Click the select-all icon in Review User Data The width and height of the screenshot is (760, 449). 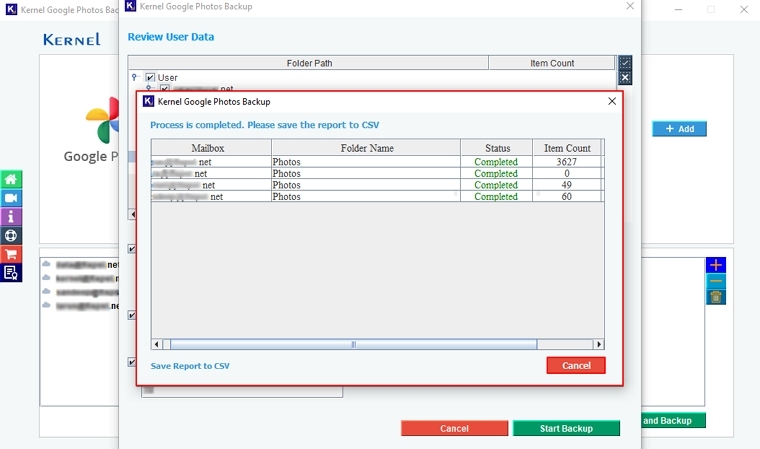tap(625, 62)
